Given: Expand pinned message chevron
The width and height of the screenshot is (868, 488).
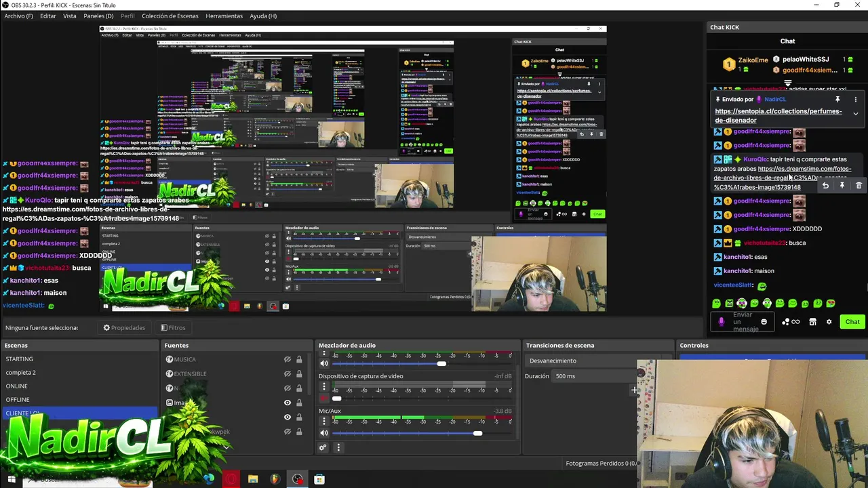Looking at the screenshot, I should click(855, 114).
